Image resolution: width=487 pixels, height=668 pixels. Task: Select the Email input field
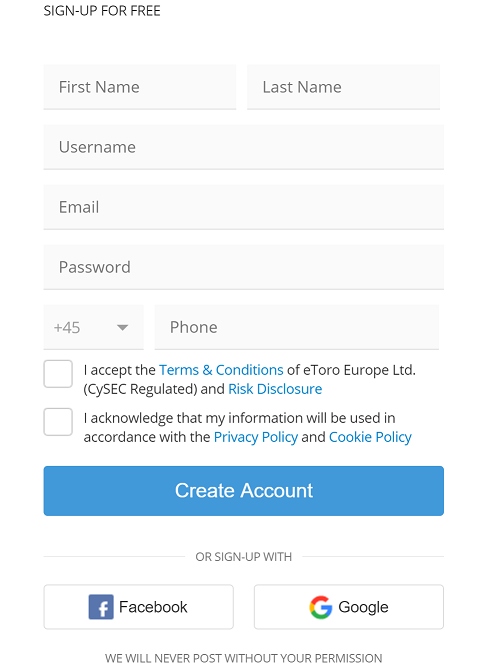(x=244, y=207)
